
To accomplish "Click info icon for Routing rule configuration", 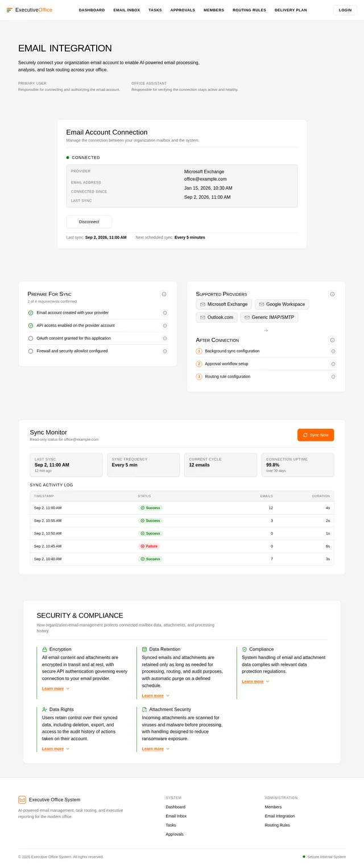I will point(333,377).
